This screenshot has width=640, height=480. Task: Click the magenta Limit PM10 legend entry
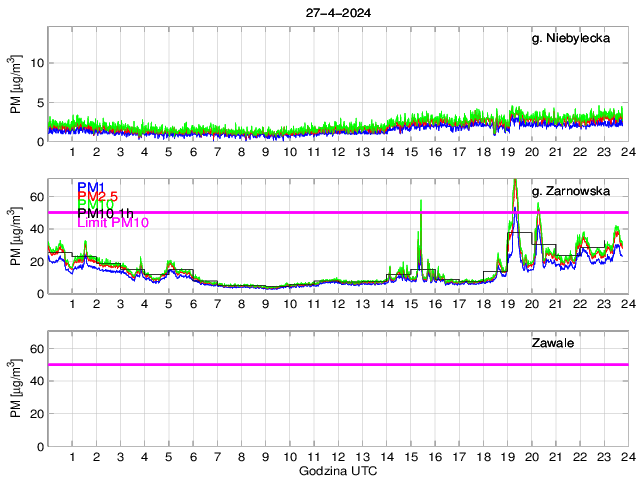click(x=112, y=223)
